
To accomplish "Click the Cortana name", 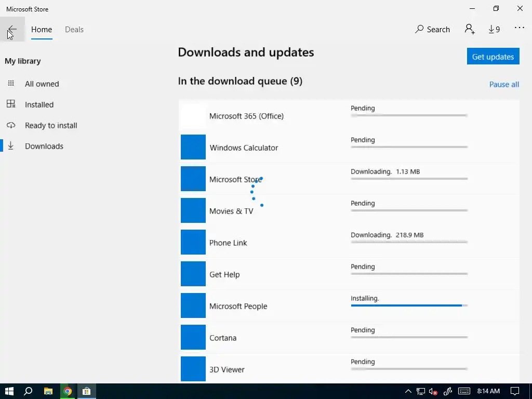I will (222, 338).
